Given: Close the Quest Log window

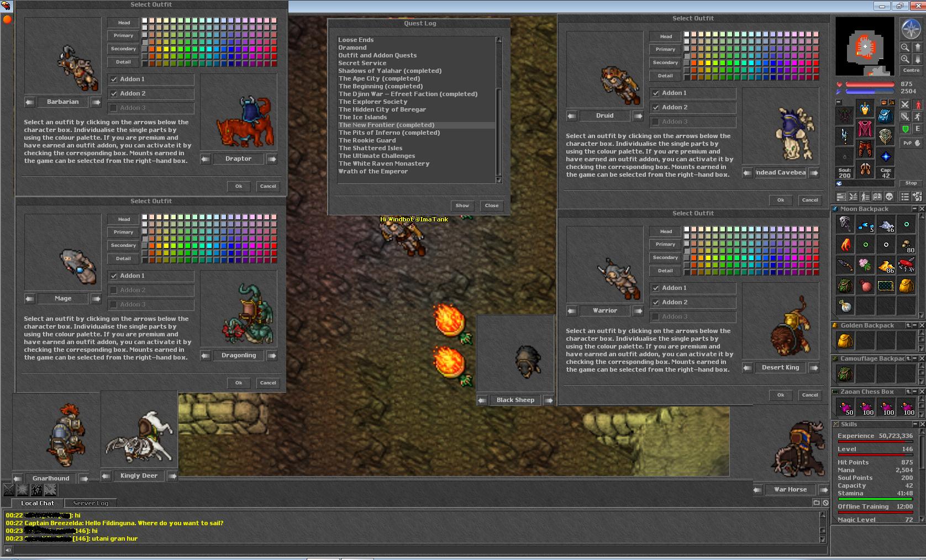Looking at the screenshot, I should click(x=492, y=205).
